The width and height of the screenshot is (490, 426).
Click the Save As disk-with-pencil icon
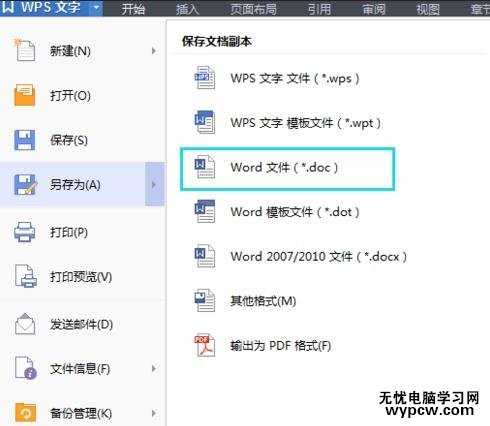click(x=25, y=184)
